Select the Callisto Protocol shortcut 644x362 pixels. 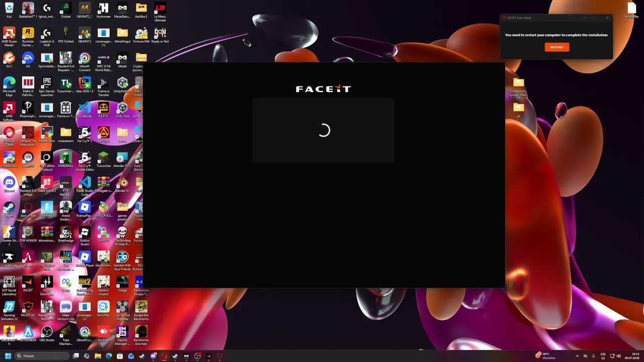[x=47, y=161]
